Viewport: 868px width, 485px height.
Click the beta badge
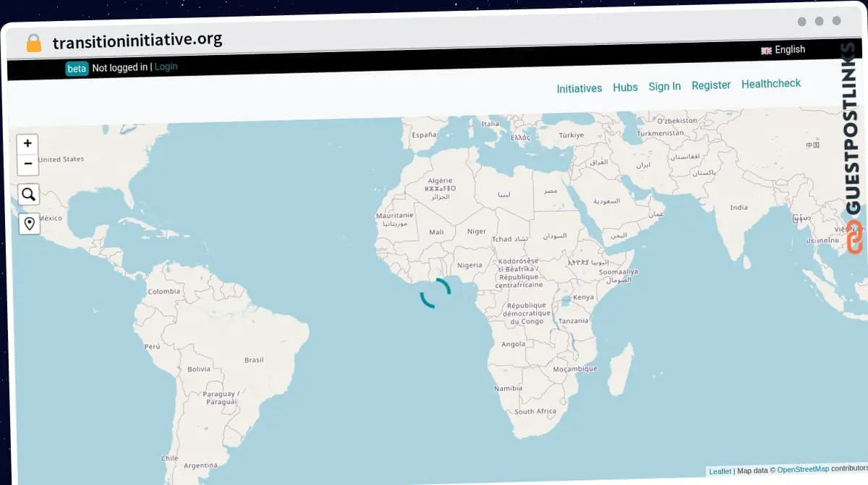pos(77,69)
